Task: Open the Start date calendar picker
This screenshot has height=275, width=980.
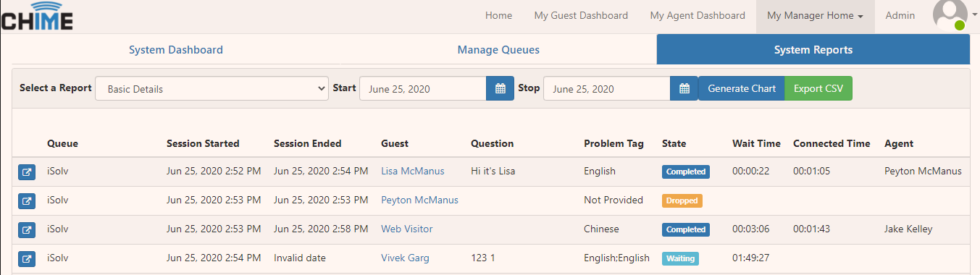Action: pyautogui.click(x=500, y=88)
